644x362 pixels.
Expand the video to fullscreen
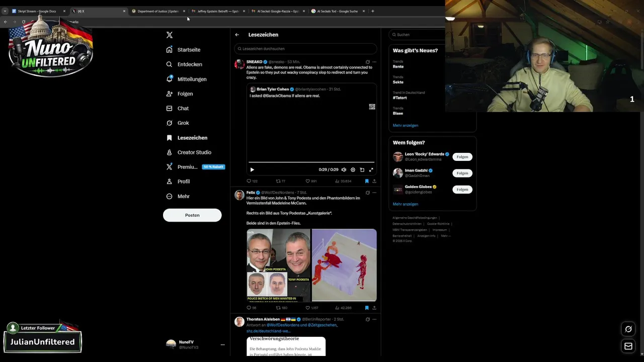371,170
